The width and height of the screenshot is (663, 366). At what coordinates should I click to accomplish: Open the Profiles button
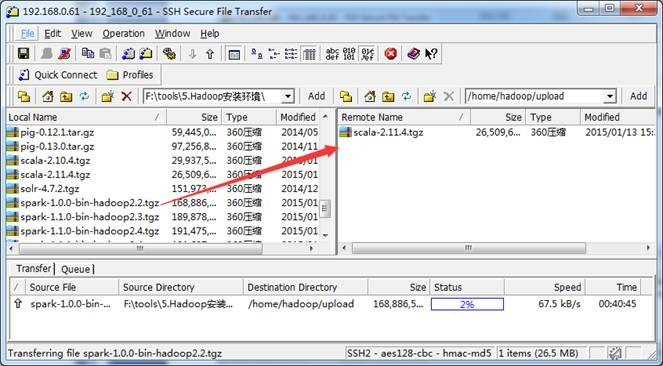click(x=130, y=75)
